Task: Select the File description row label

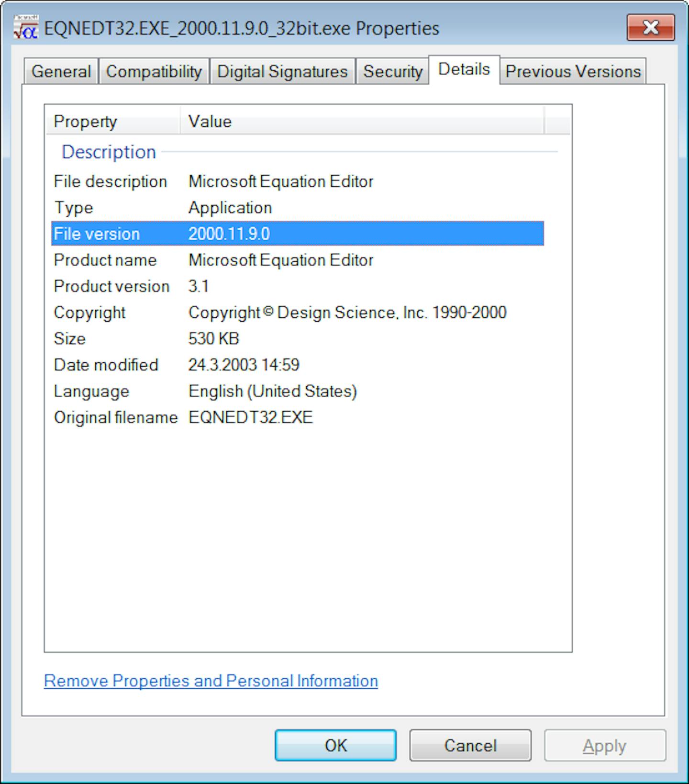Action: pos(111,181)
